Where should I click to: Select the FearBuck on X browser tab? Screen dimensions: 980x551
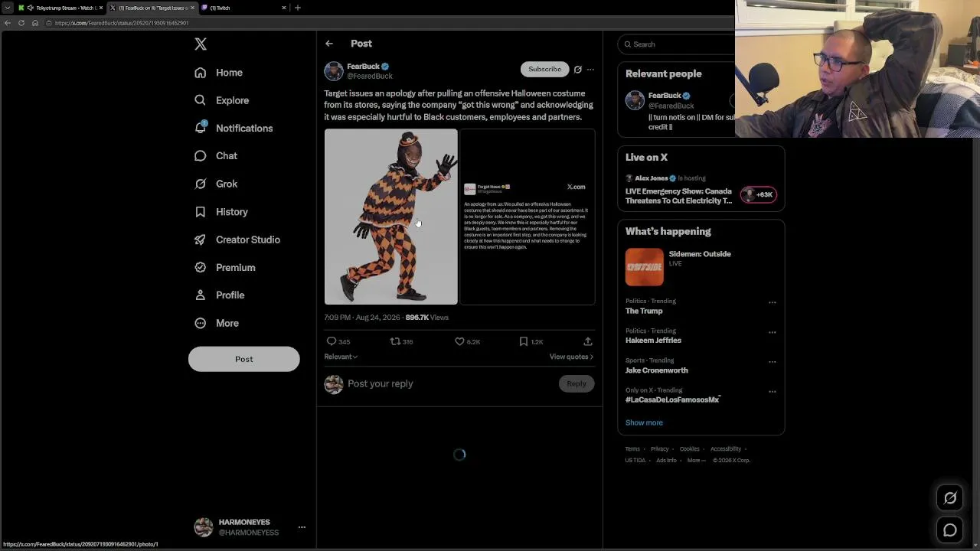(x=152, y=8)
